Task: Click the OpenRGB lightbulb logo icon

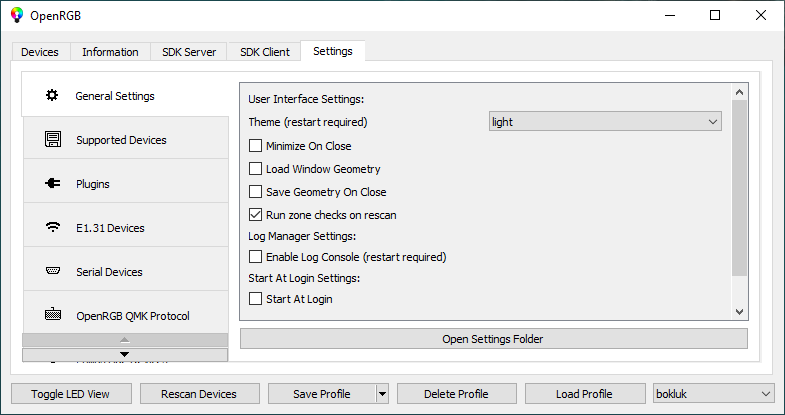Action: 17,15
